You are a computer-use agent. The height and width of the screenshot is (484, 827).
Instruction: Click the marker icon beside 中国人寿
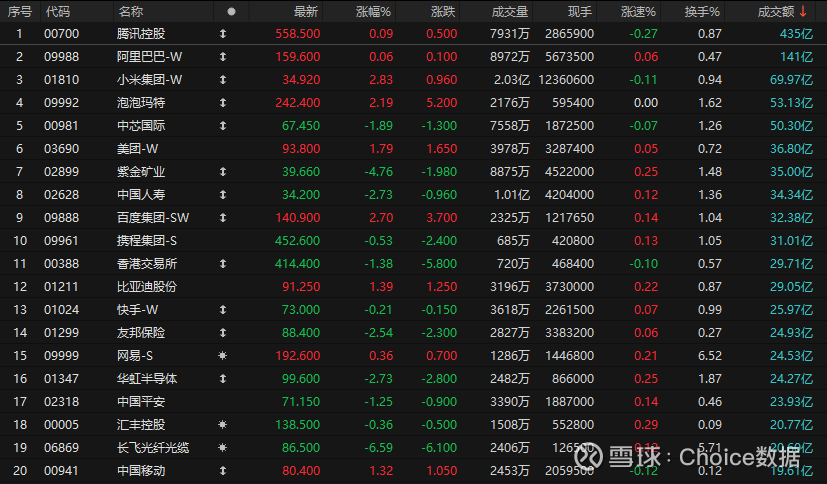223,195
